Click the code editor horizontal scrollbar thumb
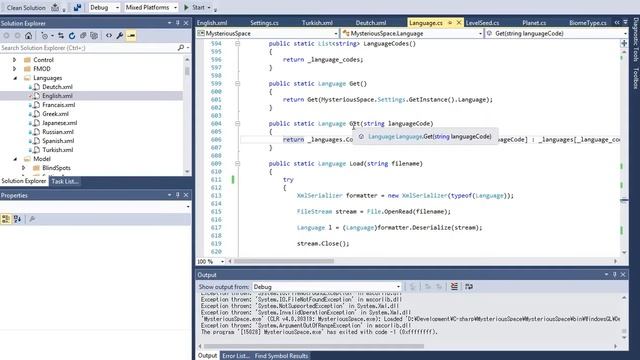 pyautogui.click(x=284, y=261)
